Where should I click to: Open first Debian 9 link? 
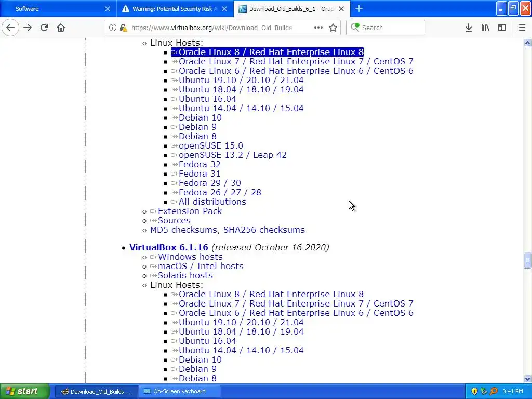click(x=197, y=127)
